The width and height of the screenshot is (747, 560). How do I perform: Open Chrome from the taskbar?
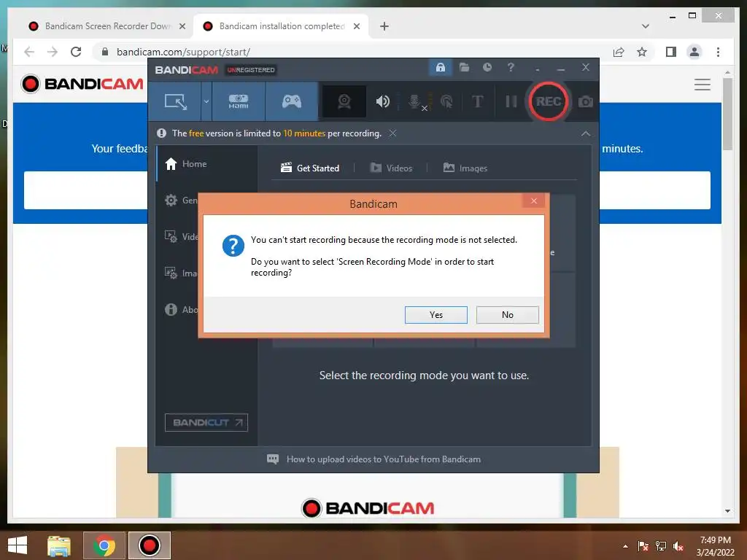(104, 545)
